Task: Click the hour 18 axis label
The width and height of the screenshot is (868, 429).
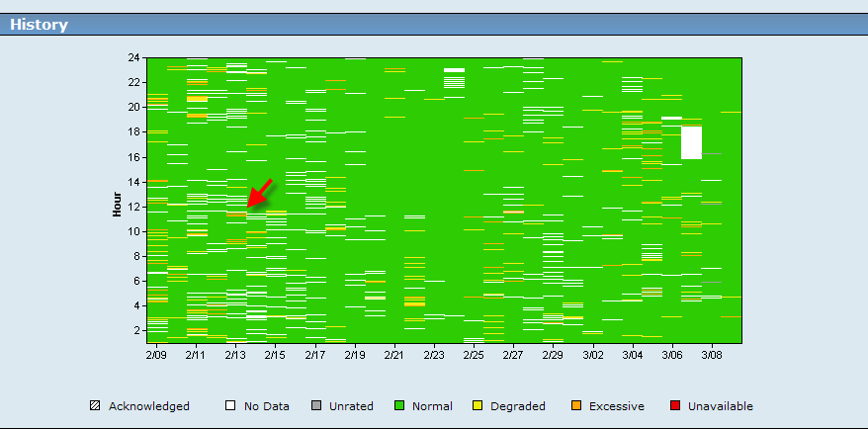Action: 133,132
